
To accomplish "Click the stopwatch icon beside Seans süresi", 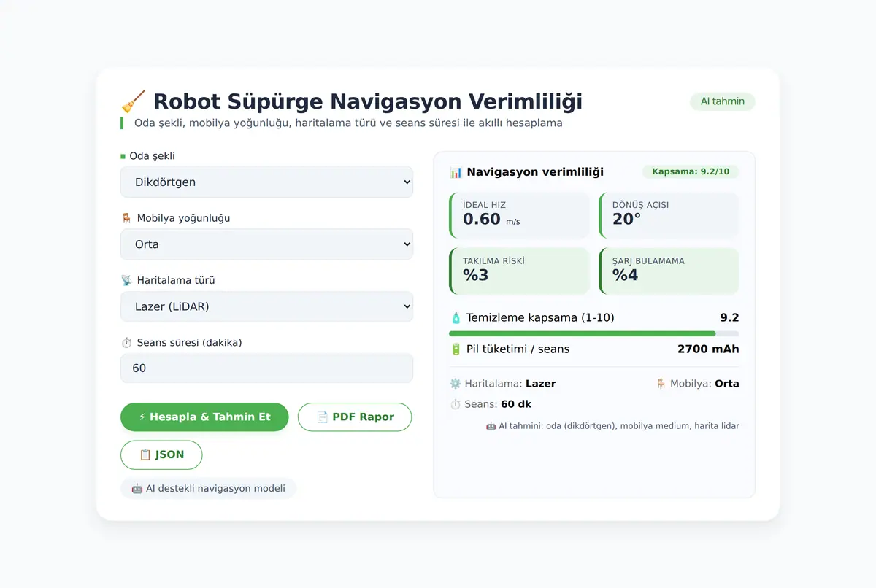I will coord(126,343).
